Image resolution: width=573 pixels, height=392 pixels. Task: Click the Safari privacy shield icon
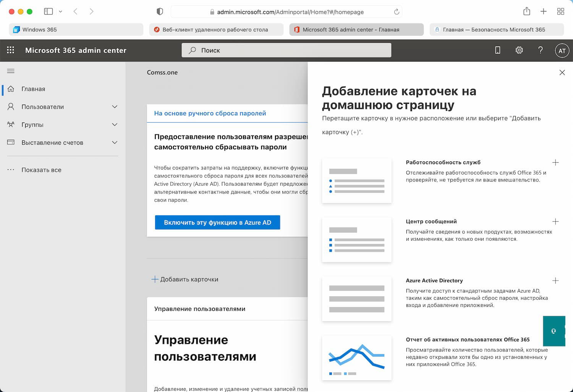pos(160,12)
